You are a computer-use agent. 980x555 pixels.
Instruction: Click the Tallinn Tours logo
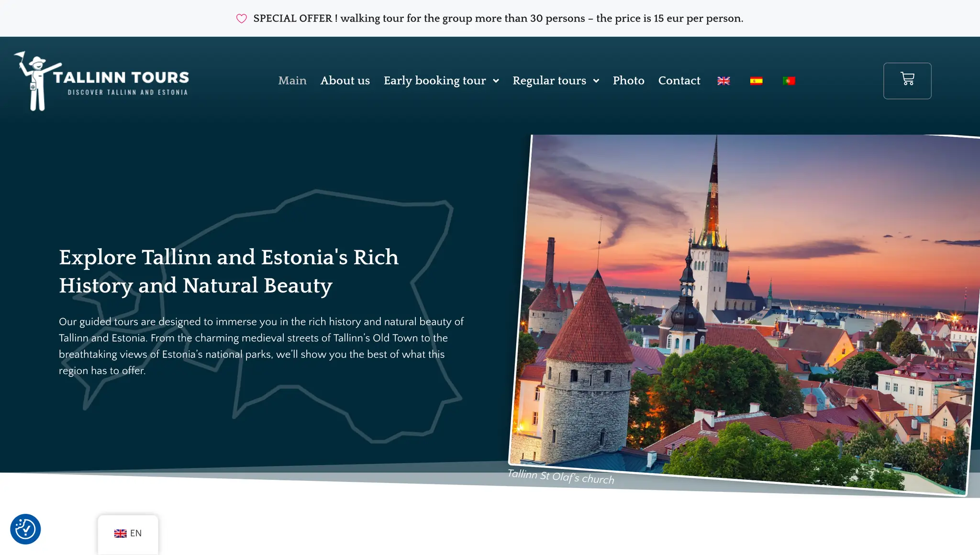pos(101,81)
